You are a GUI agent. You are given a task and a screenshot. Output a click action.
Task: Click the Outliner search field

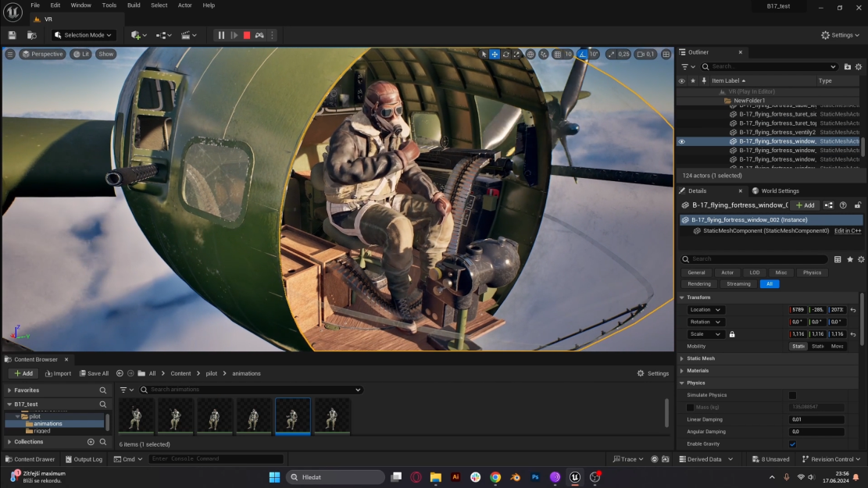coord(769,67)
